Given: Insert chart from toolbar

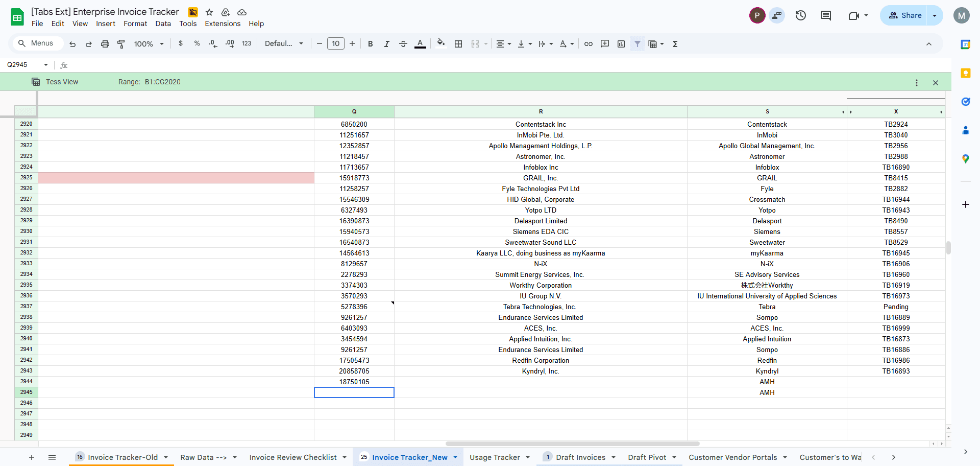Looking at the screenshot, I should coord(621,44).
